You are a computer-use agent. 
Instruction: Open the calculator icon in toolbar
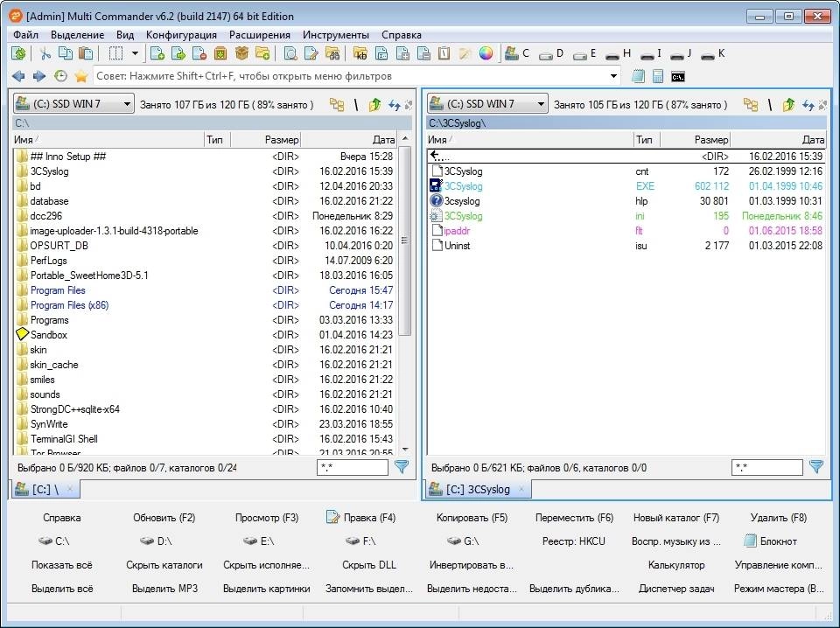pyautogui.click(x=658, y=77)
